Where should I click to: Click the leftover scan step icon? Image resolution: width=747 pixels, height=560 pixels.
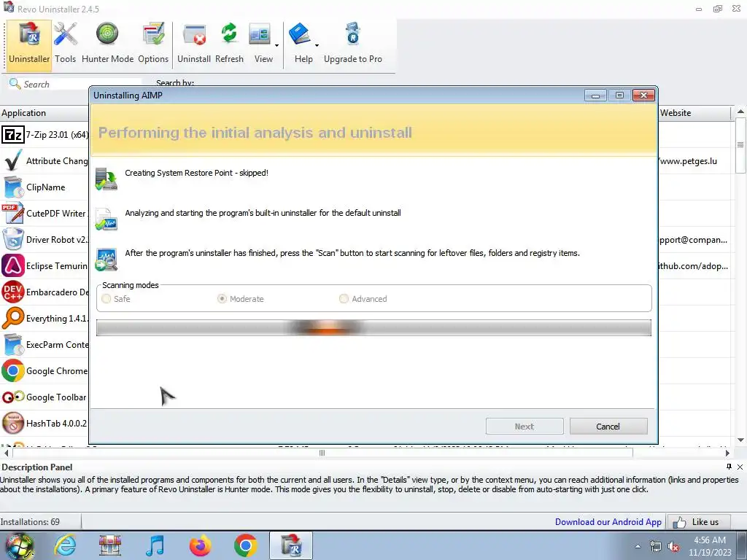pos(106,259)
